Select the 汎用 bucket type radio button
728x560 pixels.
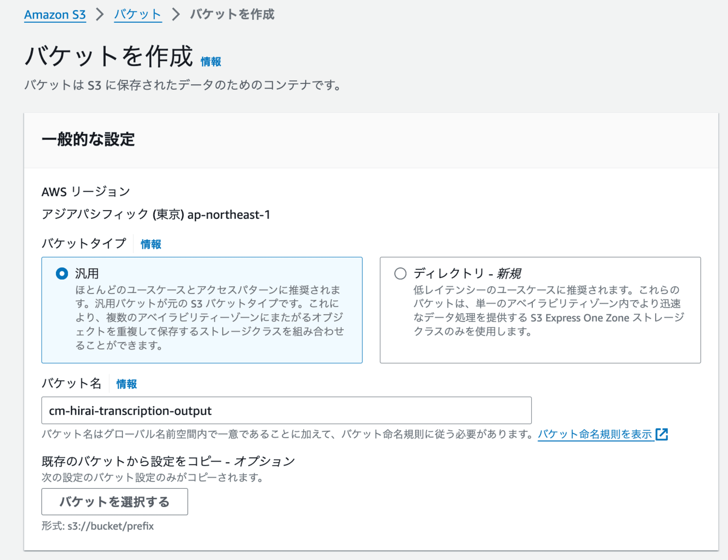(62, 274)
